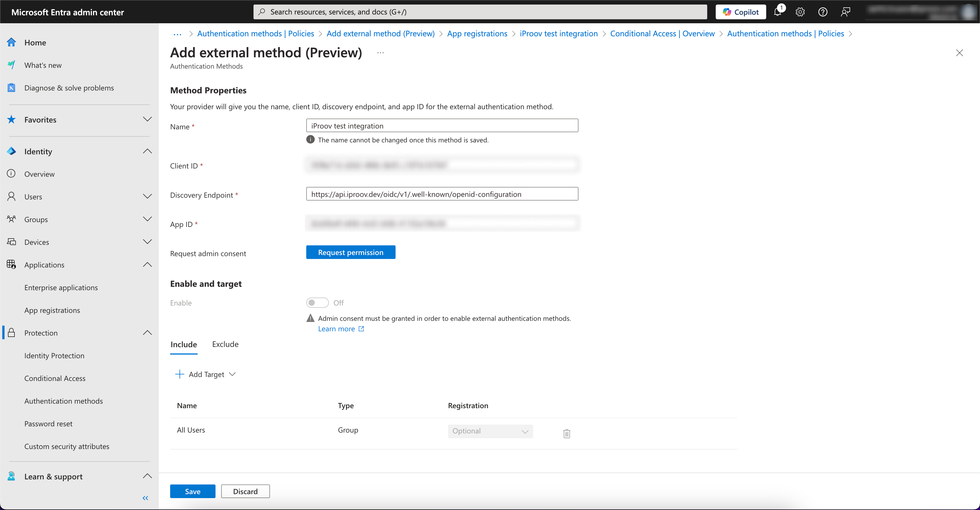980x510 pixels.
Task: Go to iProov test integration breadcrumb
Action: coord(558,33)
